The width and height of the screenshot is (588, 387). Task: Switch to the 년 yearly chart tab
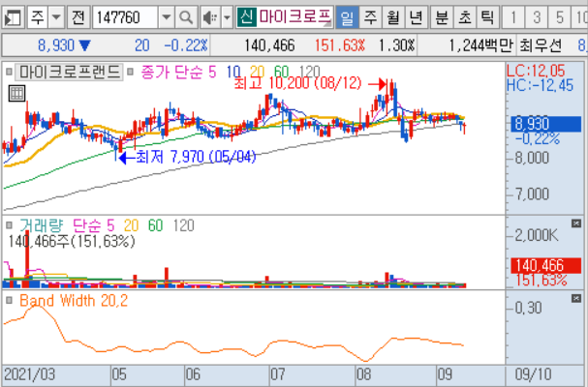416,17
